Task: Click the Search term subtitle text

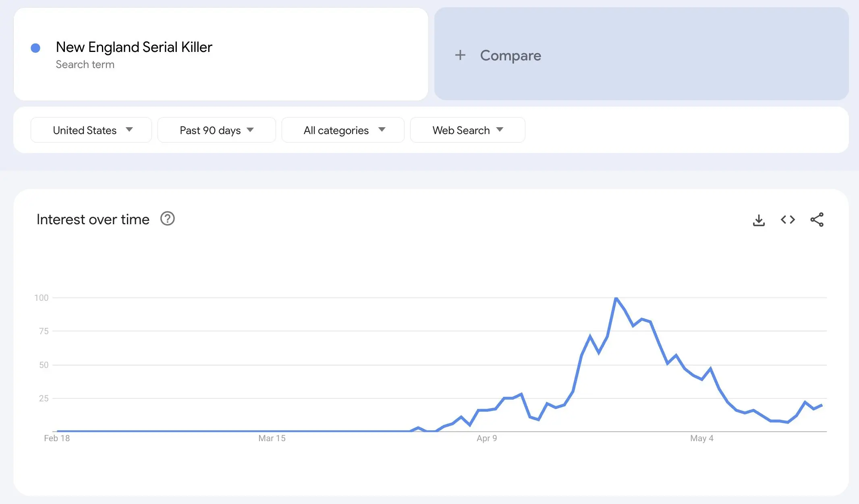Action: (85, 64)
